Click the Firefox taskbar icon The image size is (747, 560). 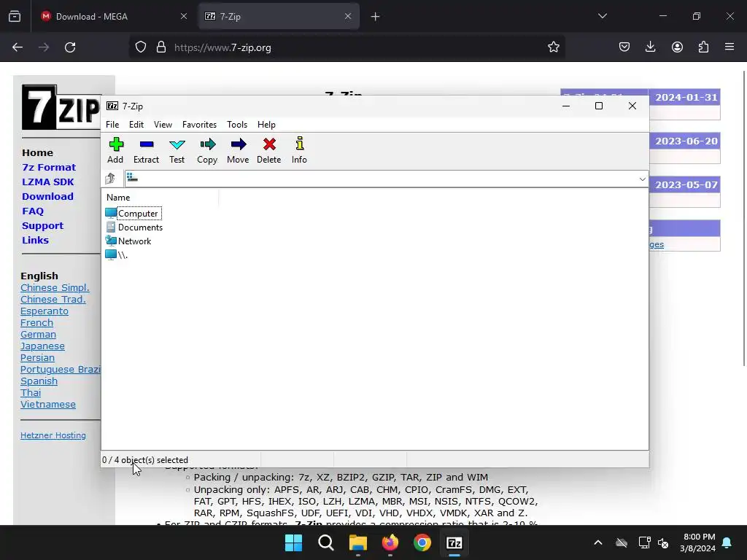(390, 542)
